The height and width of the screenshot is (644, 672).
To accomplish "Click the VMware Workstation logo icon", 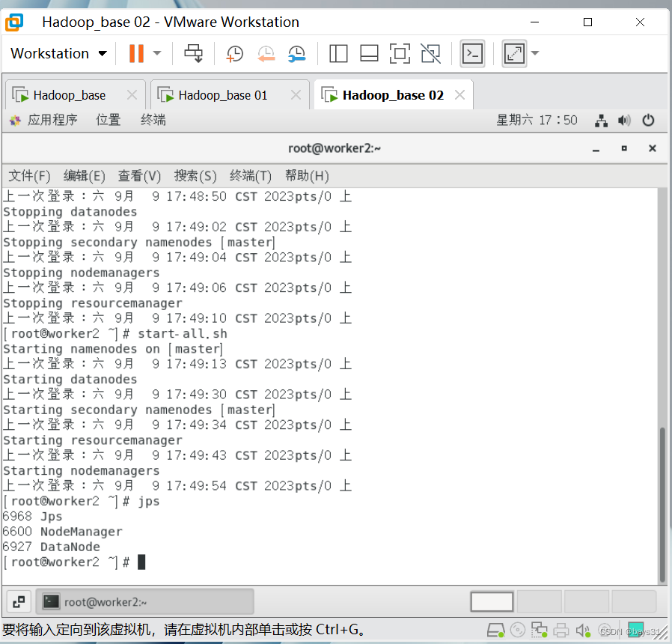I will (14, 22).
